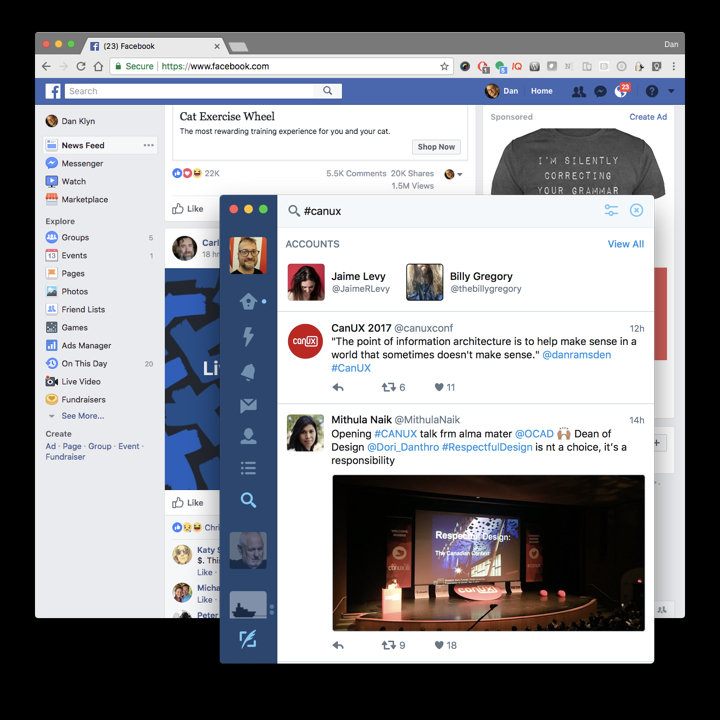This screenshot has height=720, width=720.
Task: Like the CanUX 2017 tweet
Action: click(439, 387)
